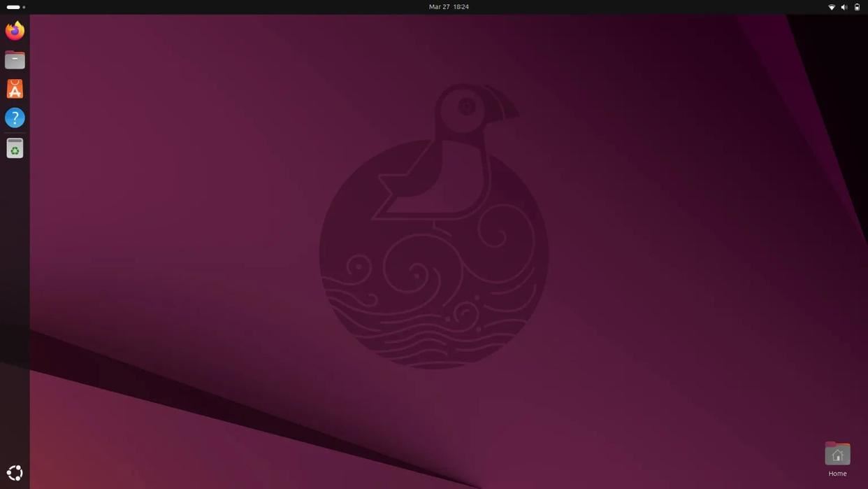Image resolution: width=868 pixels, height=489 pixels.
Task: Launch Firefox from the dock
Action: 14,29
